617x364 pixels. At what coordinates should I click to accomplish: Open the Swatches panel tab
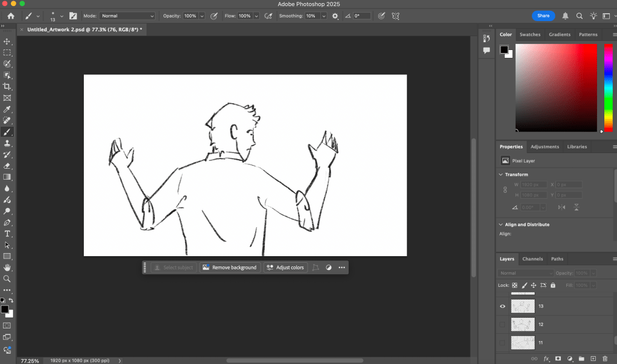pyautogui.click(x=530, y=34)
